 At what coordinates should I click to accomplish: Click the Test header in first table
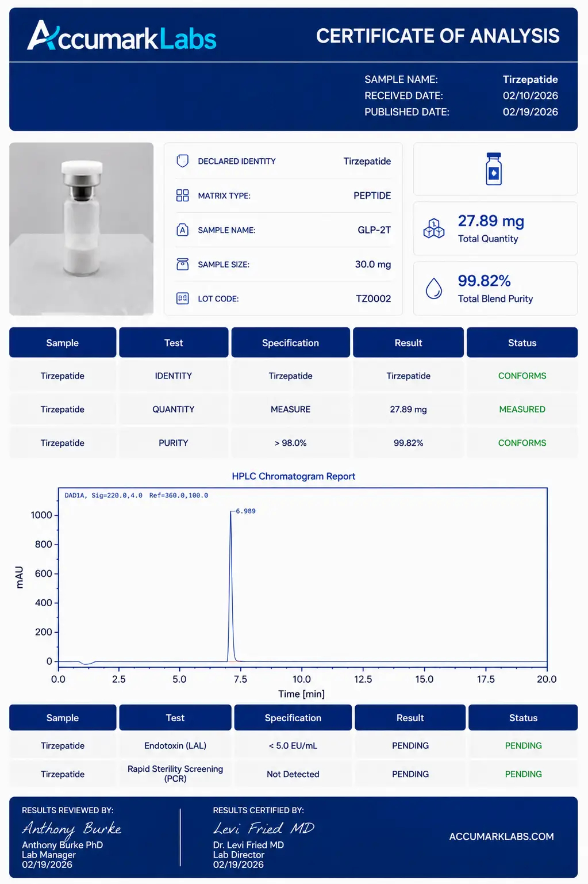point(174,343)
